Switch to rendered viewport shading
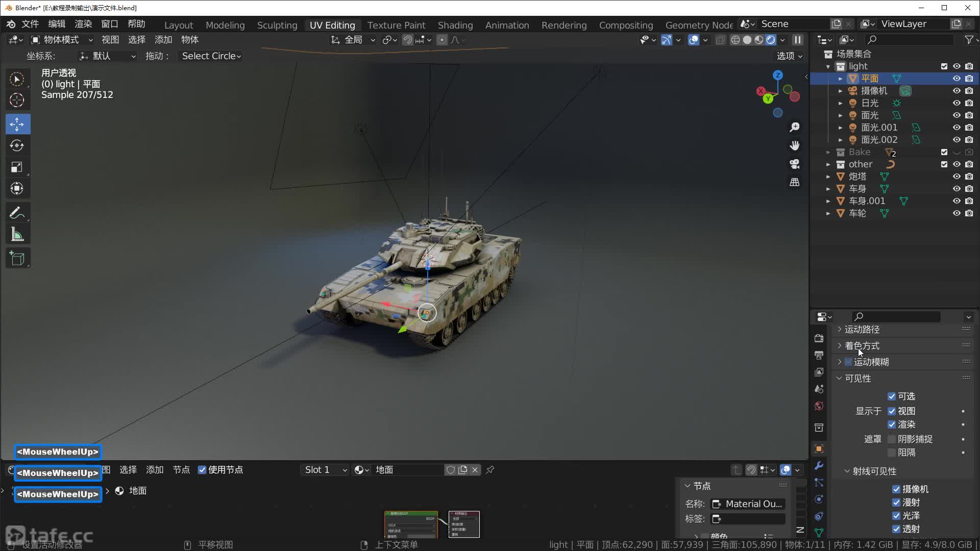 click(771, 40)
